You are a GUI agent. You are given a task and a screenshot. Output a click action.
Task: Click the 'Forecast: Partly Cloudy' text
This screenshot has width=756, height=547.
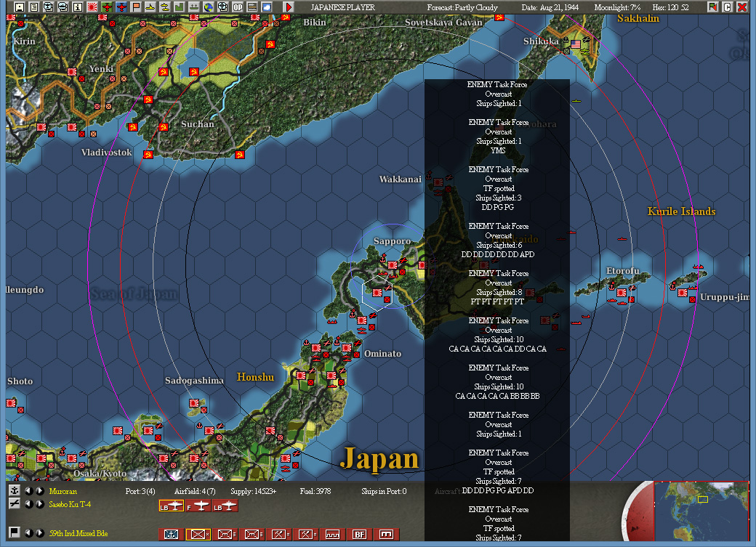pyautogui.click(x=462, y=7)
